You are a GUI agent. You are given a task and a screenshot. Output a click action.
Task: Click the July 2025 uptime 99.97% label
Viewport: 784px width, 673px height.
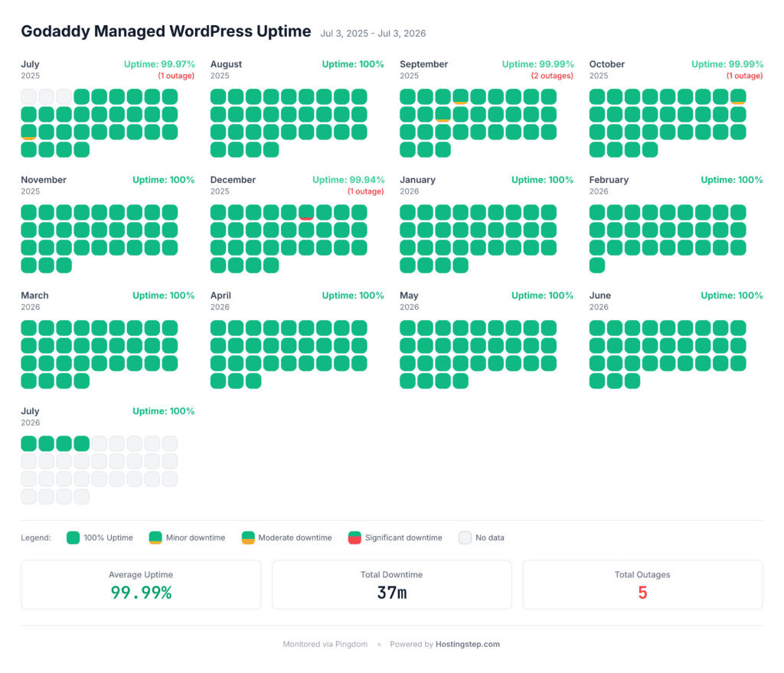pyautogui.click(x=159, y=64)
